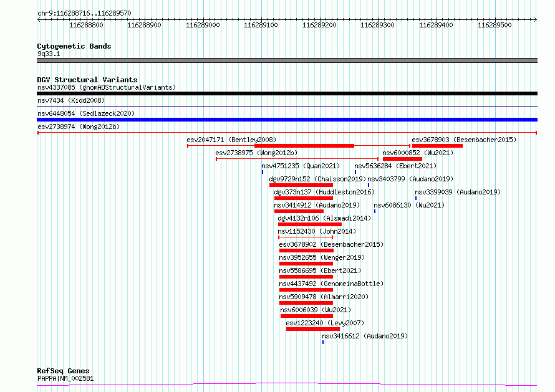The width and height of the screenshot is (555, 392).
Task: Click ruler position 116289500
Action: 495,25
